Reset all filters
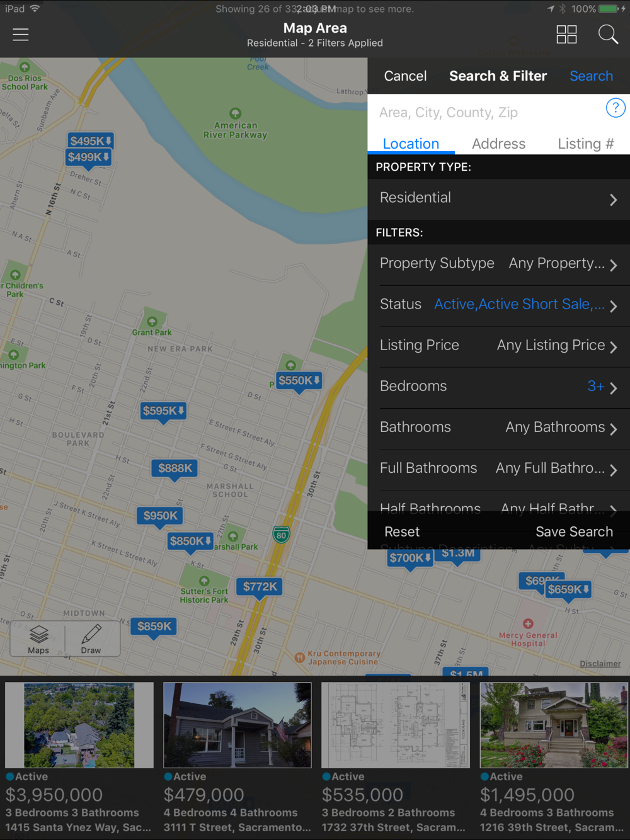 (x=402, y=532)
